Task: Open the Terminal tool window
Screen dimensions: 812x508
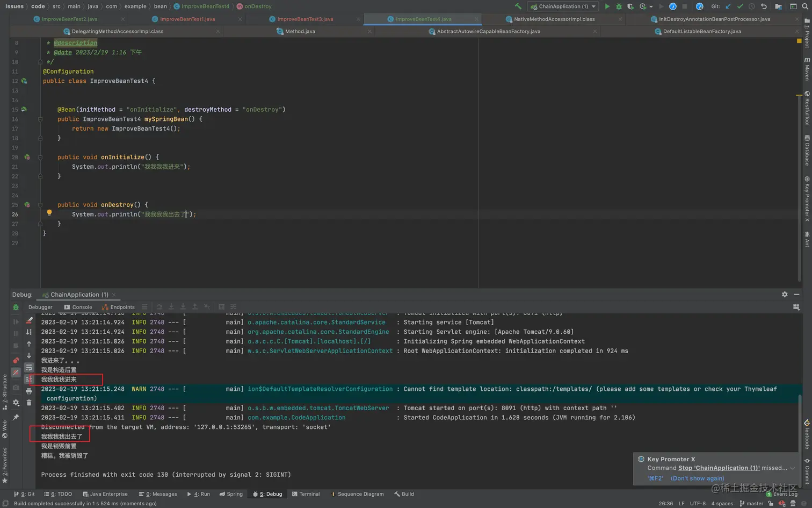Action: pos(306,494)
